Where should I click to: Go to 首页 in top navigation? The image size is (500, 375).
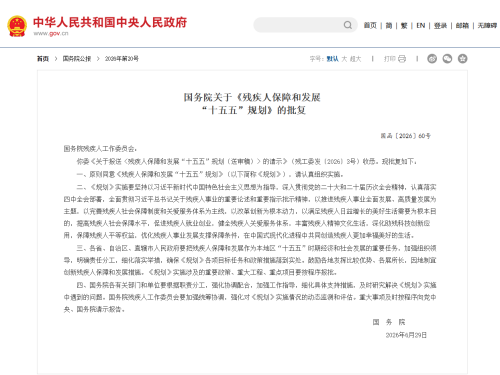click(x=370, y=26)
